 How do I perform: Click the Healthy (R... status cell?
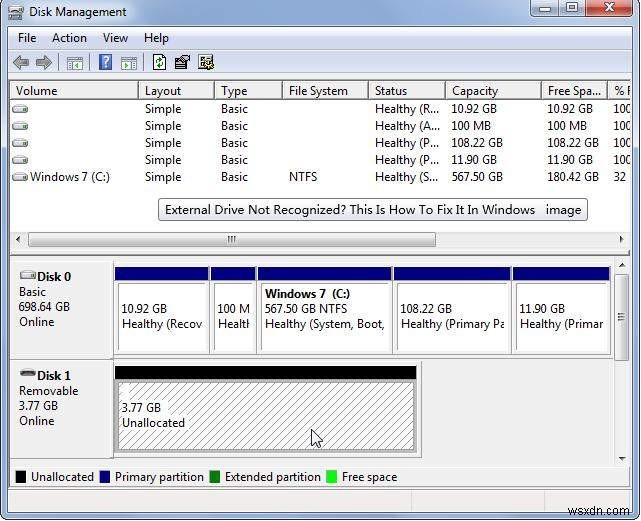pyautogui.click(x=407, y=109)
